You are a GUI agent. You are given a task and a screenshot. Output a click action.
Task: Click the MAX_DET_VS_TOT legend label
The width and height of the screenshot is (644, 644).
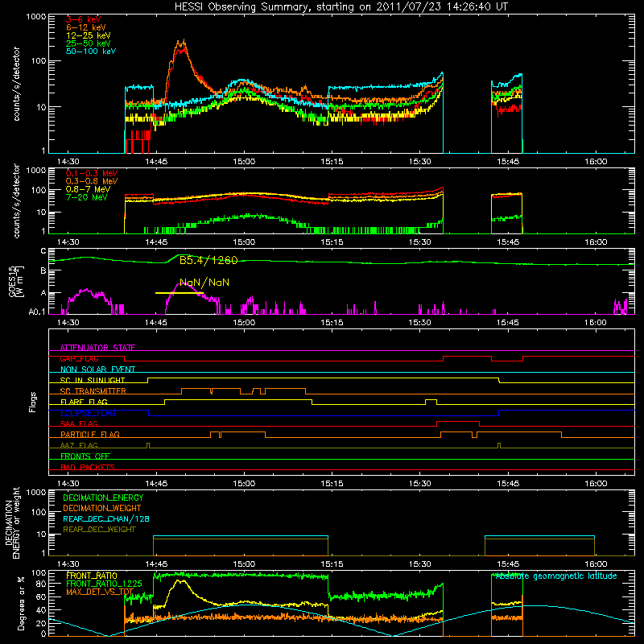[x=100, y=592]
